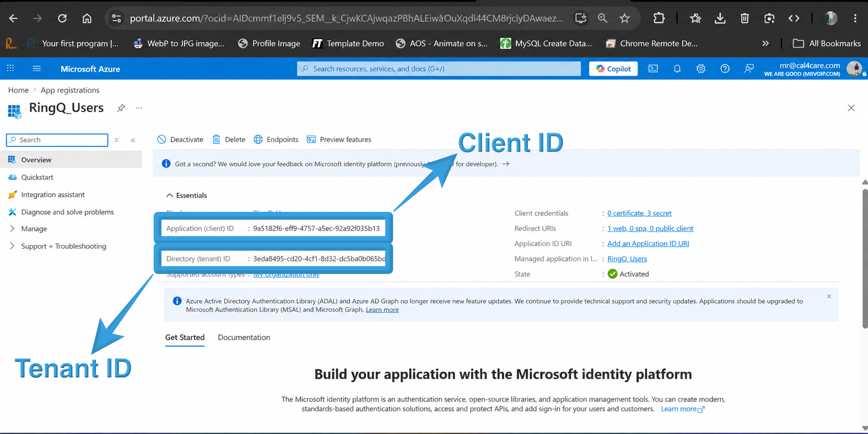Open Integration assistant
The width and height of the screenshot is (868, 434).
tap(53, 195)
